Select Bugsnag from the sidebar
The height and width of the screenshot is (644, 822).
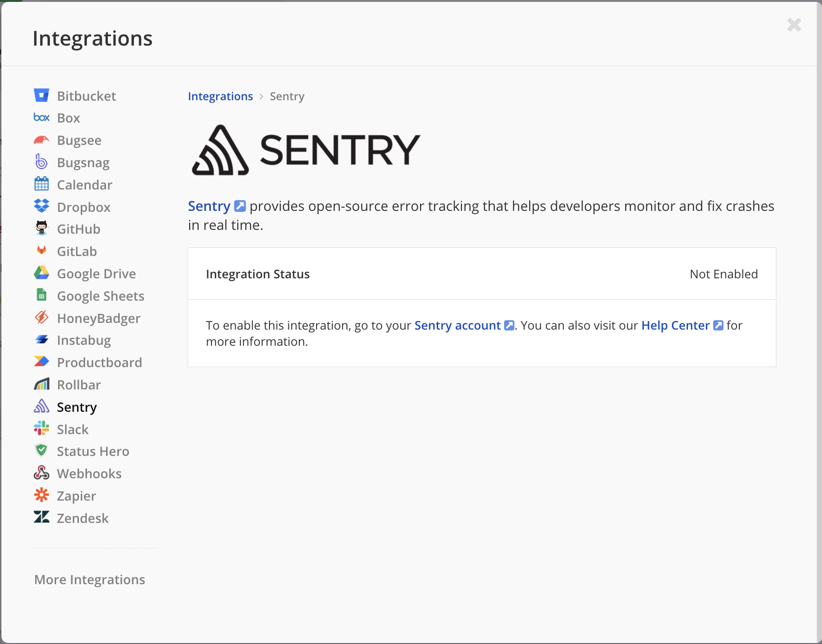83,162
